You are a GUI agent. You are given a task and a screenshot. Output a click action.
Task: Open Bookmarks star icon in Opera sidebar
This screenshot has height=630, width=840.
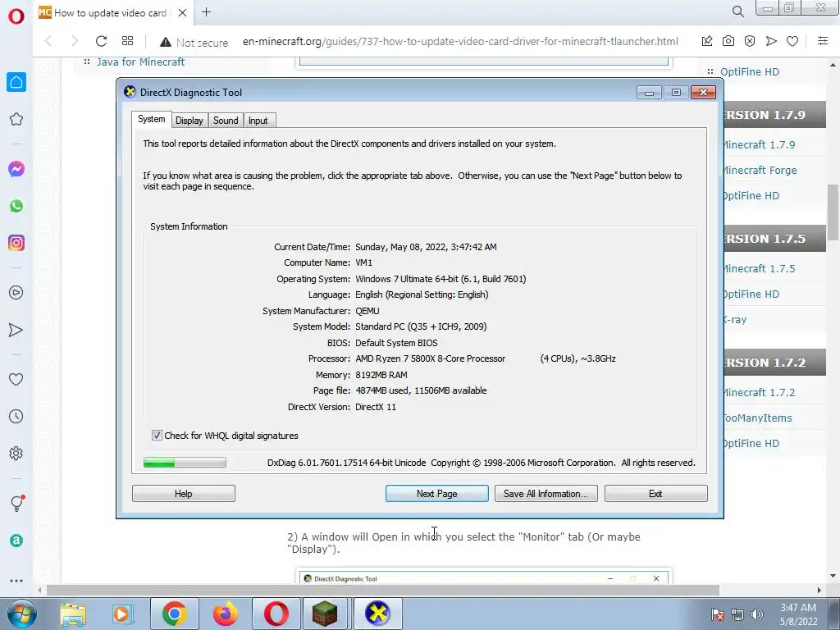pos(16,119)
